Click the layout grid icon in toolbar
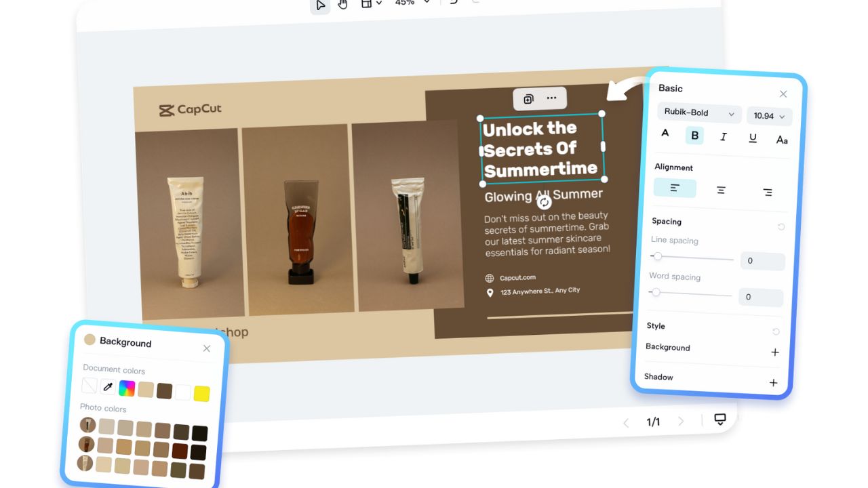 click(x=368, y=4)
